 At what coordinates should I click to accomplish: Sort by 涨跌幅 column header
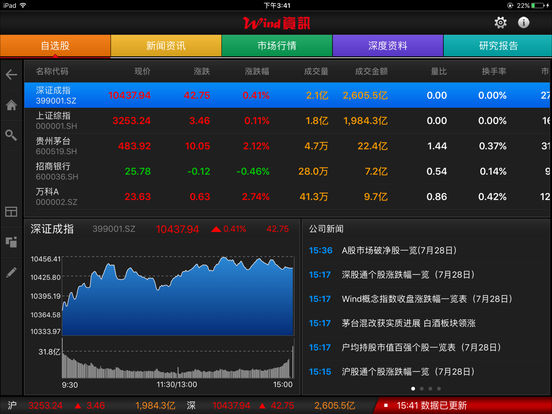pos(257,71)
